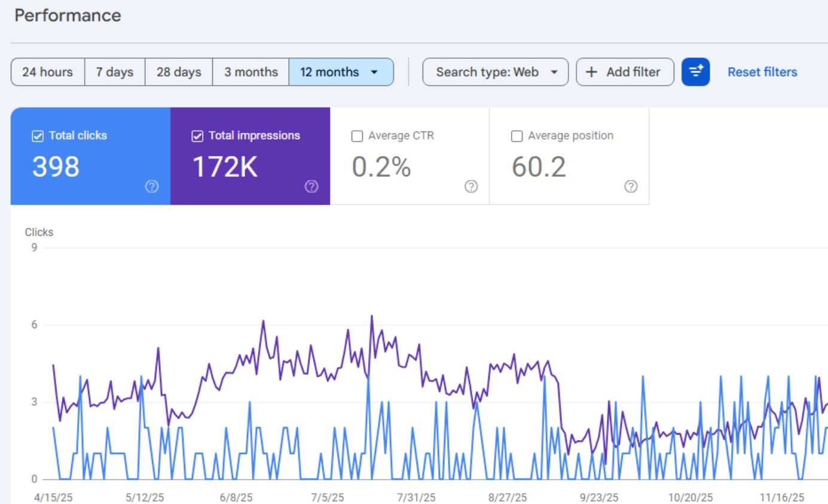This screenshot has height=504, width=828.
Task: Choose the 3 months time range
Action: pyautogui.click(x=250, y=72)
